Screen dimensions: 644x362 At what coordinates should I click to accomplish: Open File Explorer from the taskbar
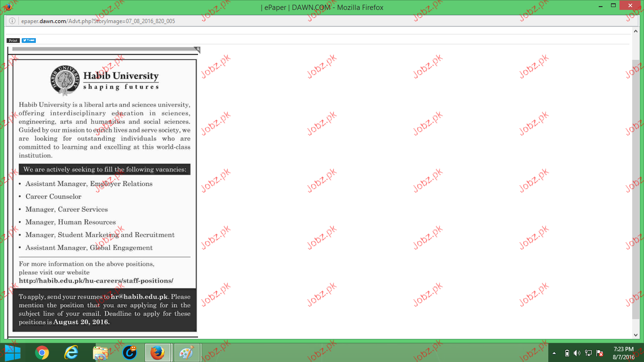[x=100, y=353]
